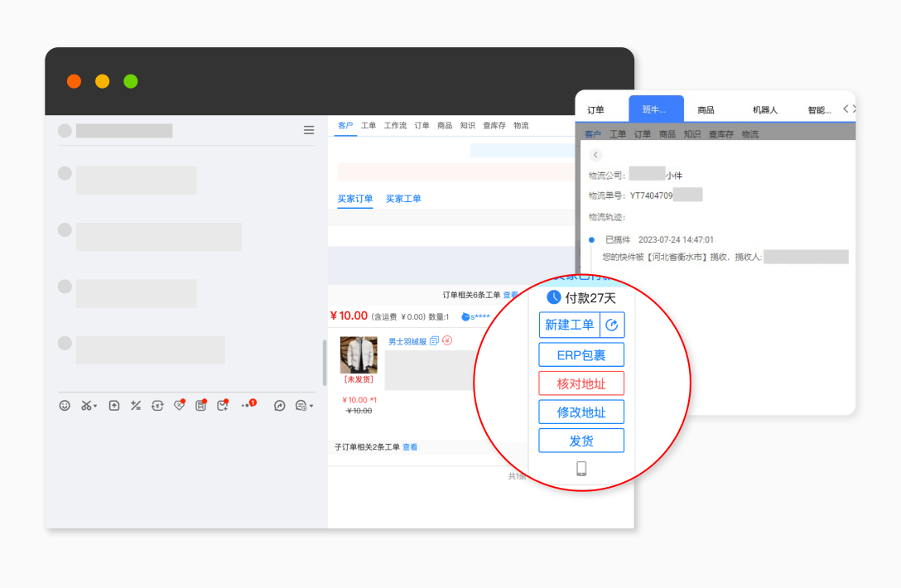Click the red price ¥10.00 text
This screenshot has width=901, height=588.
point(349,316)
